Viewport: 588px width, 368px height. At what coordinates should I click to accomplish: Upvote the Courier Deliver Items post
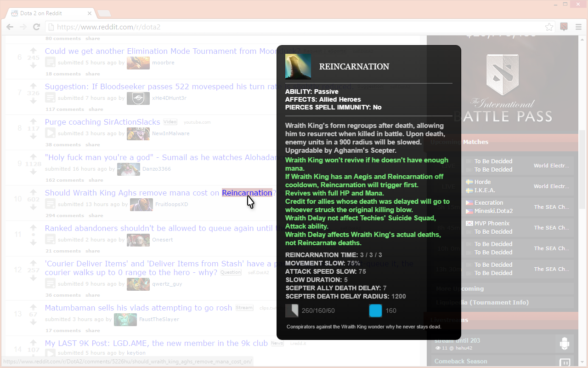(33, 262)
